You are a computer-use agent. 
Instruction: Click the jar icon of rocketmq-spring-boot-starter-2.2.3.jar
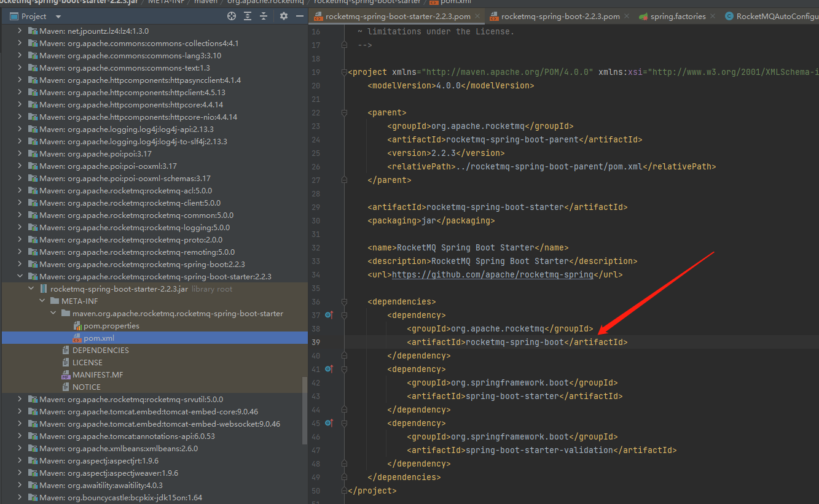tap(44, 289)
